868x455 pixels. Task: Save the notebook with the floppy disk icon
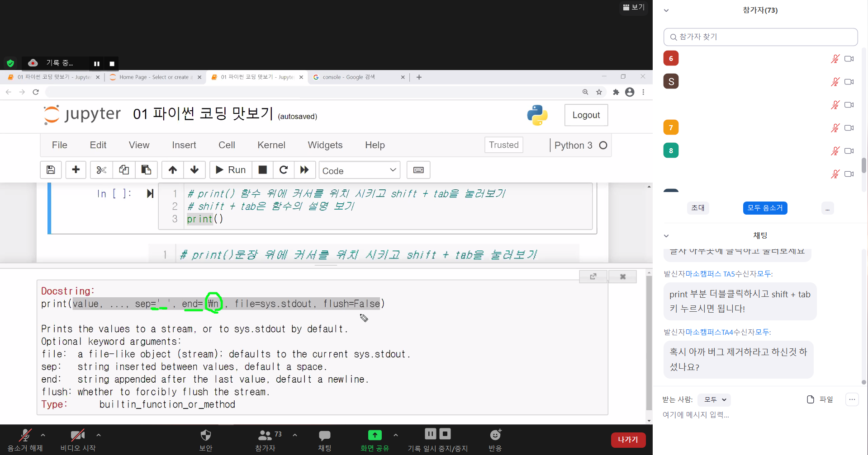click(51, 170)
